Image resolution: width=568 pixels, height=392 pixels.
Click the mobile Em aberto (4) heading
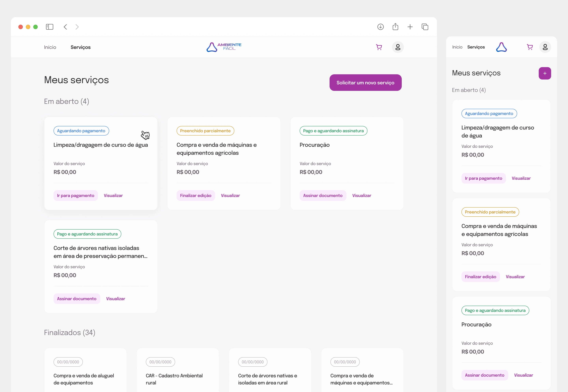point(469,90)
